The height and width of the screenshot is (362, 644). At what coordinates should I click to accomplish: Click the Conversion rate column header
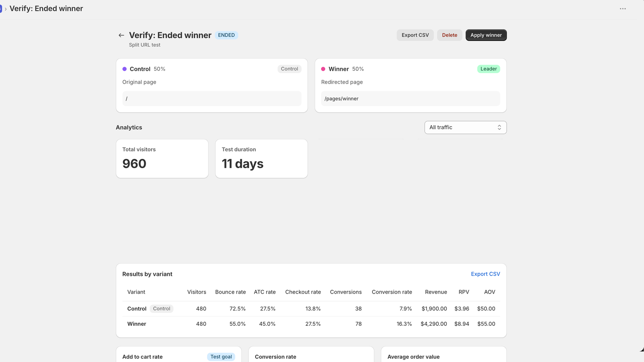392,292
